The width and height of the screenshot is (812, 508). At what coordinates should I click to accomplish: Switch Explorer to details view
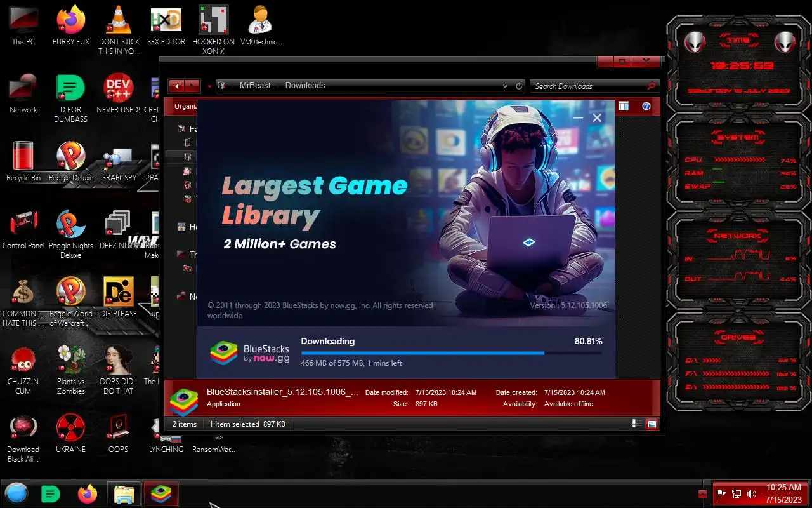pos(636,424)
